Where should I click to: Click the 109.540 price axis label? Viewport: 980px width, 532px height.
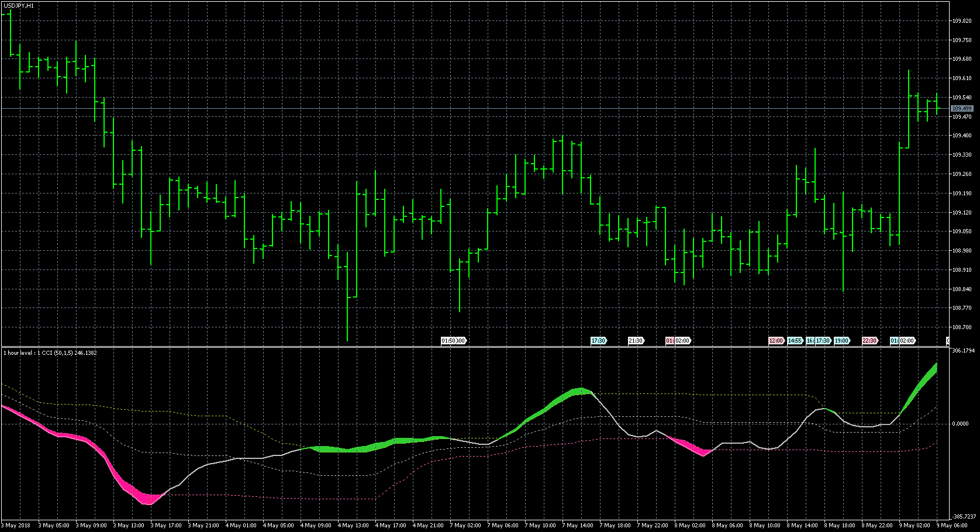point(962,98)
